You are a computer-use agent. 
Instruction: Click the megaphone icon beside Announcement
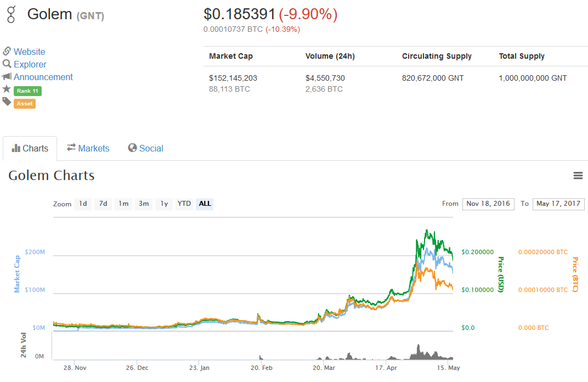pos(7,76)
